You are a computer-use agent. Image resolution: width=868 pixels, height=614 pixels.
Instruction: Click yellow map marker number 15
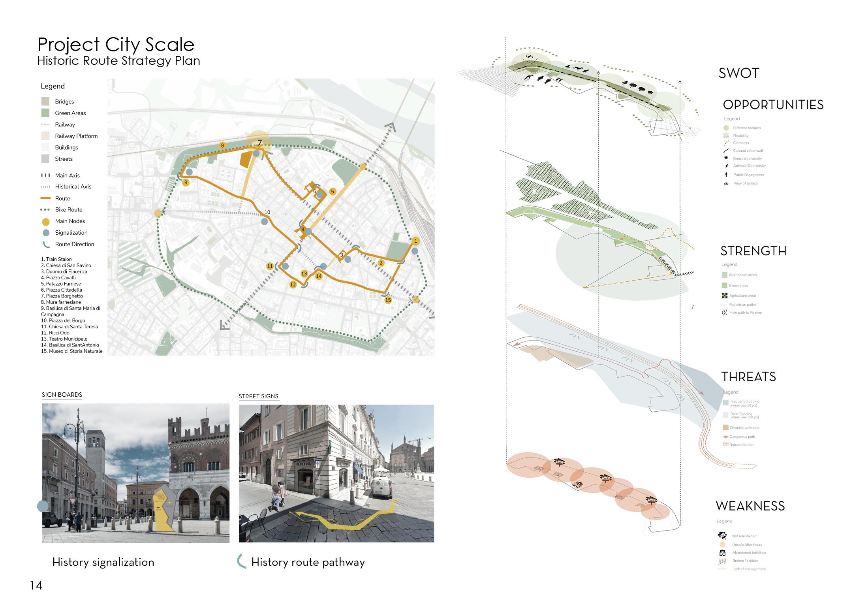(388, 300)
